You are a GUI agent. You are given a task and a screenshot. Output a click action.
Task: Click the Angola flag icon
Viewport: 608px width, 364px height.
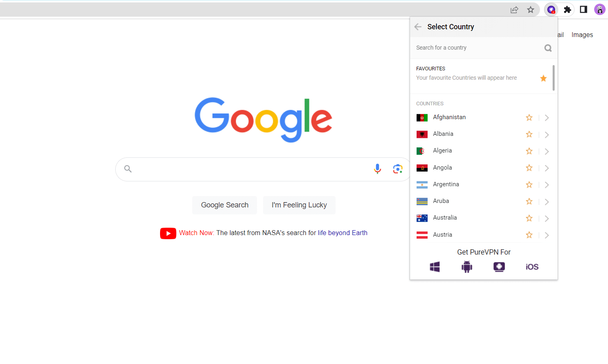422,168
